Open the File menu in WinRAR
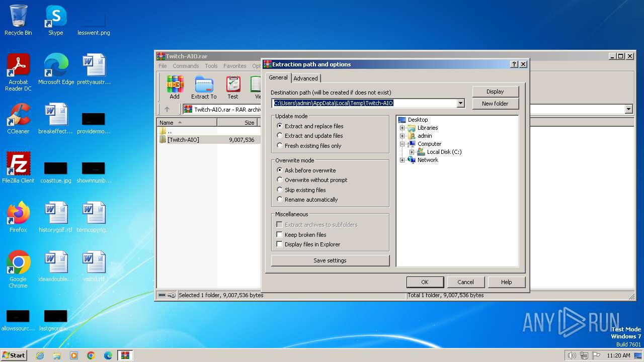This screenshot has height=362, width=644. (163, 66)
